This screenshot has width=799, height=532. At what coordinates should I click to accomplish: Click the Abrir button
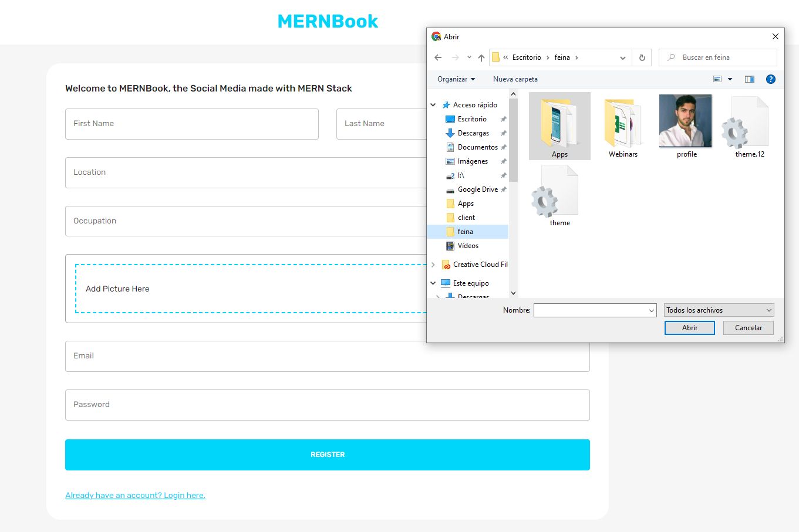tap(690, 328)
